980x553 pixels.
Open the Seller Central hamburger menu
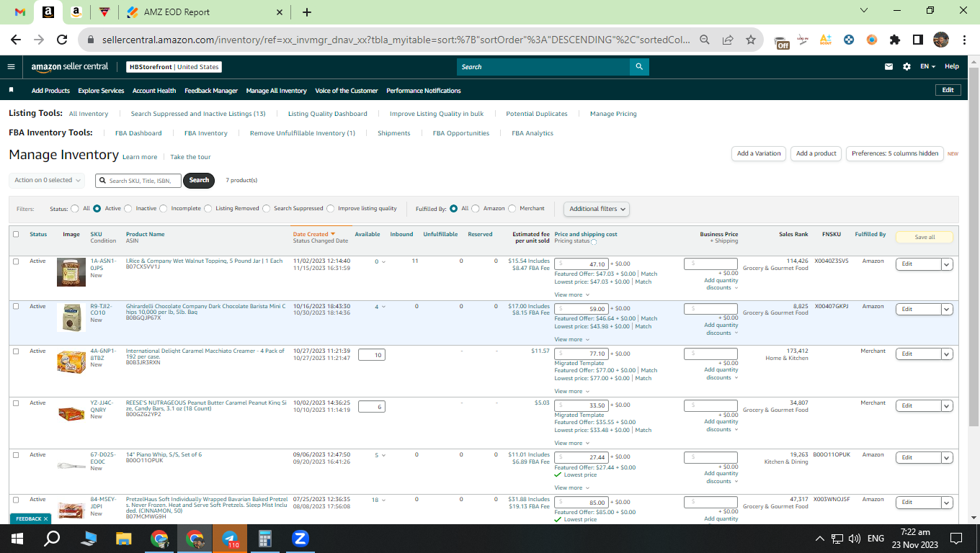pyautogui.click(x=11, y=67)
